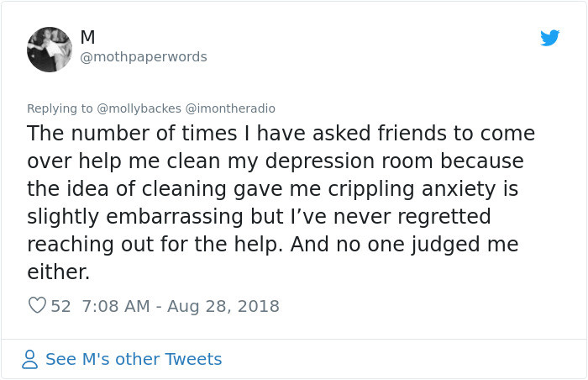Viewport: 588px width, 380px height.
Task: Visit the @imontheradio profile mention
Action: click(230, 108)
